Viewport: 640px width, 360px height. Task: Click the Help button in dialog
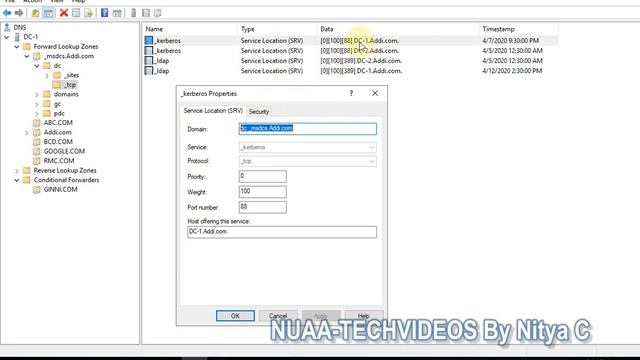click(364, 316)
